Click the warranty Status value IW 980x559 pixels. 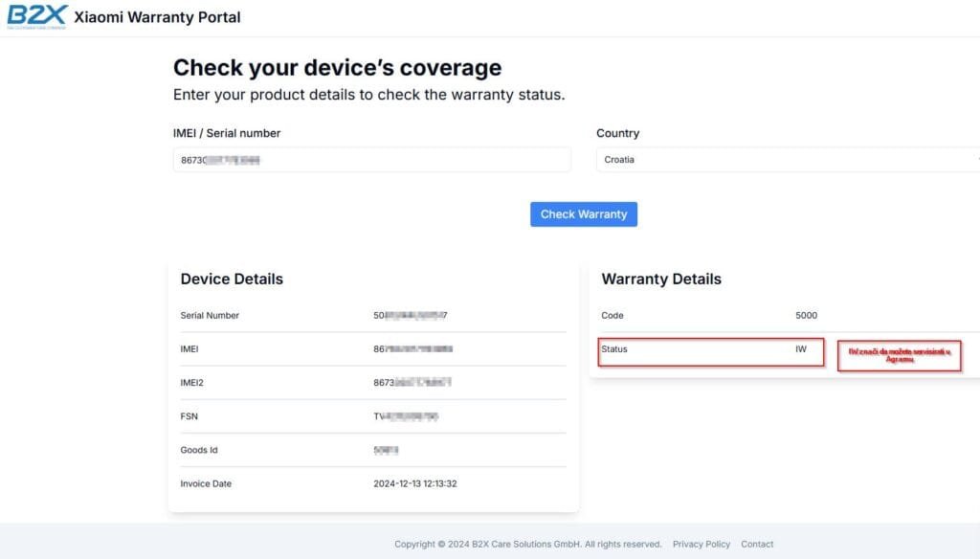click(801, 349)
